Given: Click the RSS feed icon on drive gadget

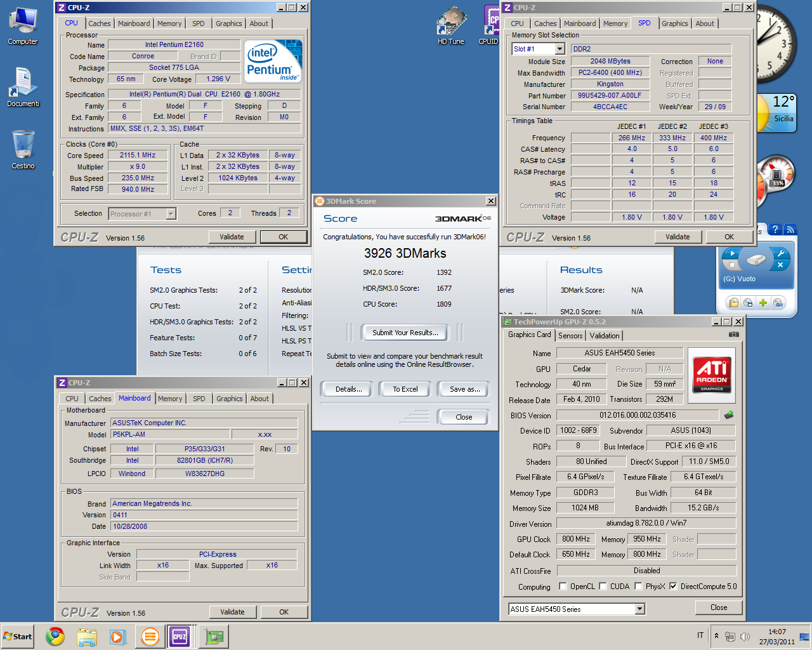Looking at the screenshot, I should 790,230.
